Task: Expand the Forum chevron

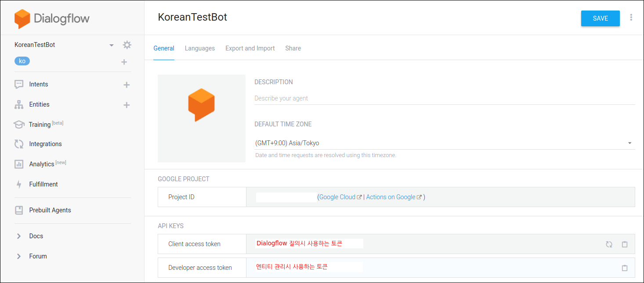Action: (19, 256)
